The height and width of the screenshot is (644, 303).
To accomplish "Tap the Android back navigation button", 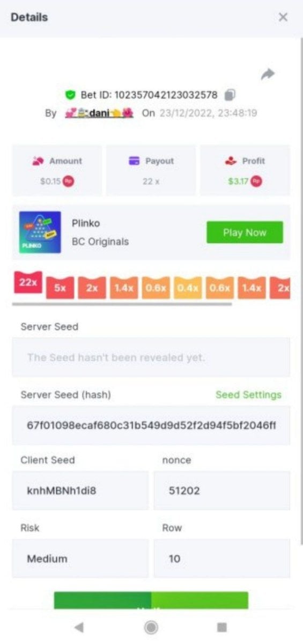I will pyautogui.click(x=79, y=627).
